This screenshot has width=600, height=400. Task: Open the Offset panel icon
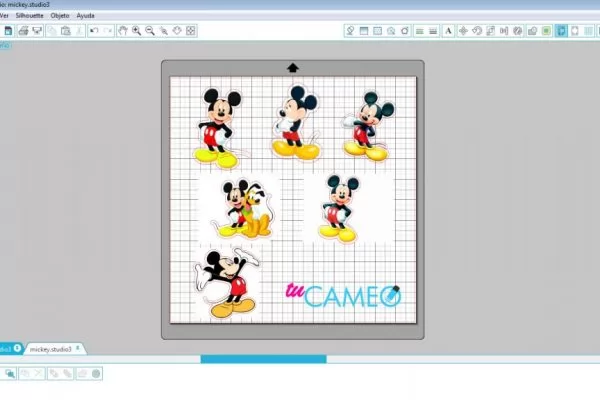point(546,31)
